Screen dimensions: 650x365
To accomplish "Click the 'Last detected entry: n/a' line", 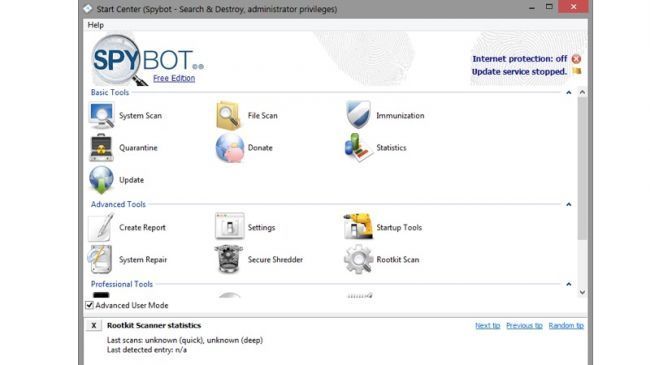I will click(147, 350).
